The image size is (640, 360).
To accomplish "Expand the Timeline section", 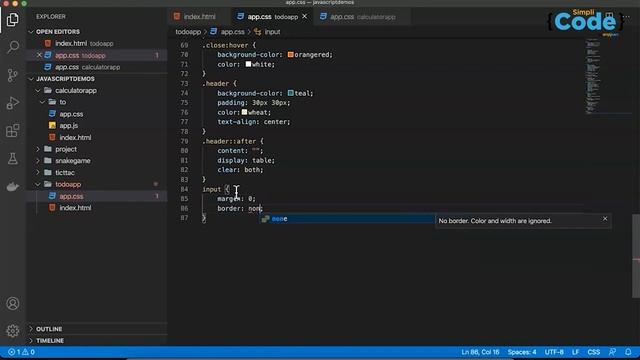I will (31, 341).
